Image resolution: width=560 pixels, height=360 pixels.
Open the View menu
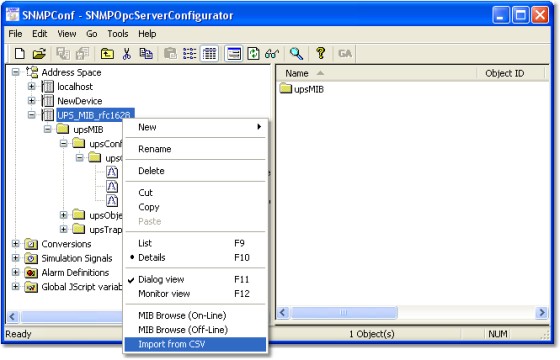[x=67, y=34]
